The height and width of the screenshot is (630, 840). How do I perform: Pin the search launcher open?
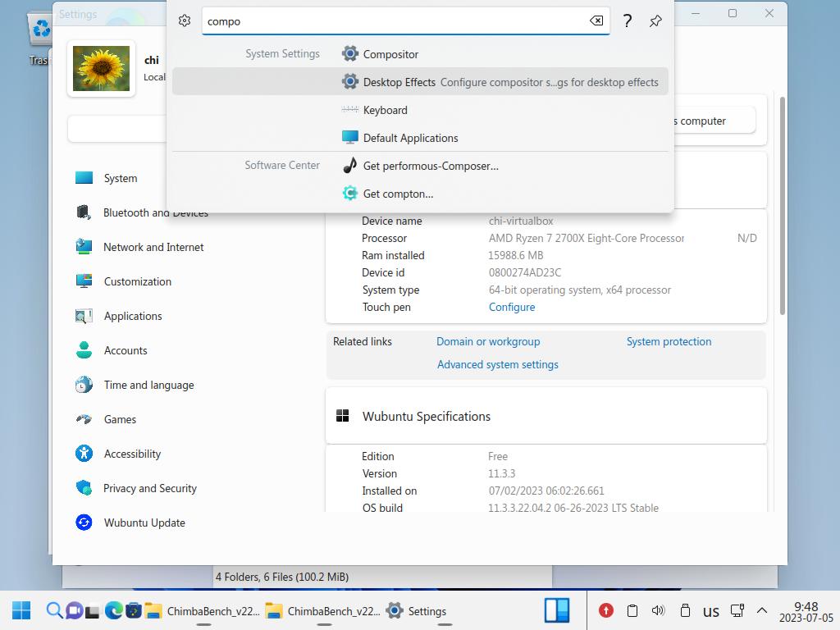[655, 21]
